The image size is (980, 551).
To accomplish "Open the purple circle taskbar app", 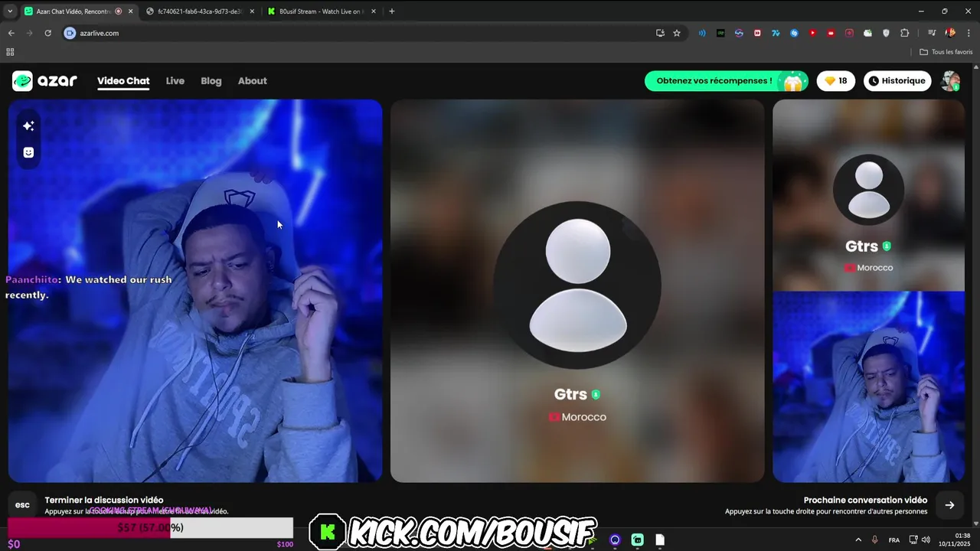I will pos(615,540).
